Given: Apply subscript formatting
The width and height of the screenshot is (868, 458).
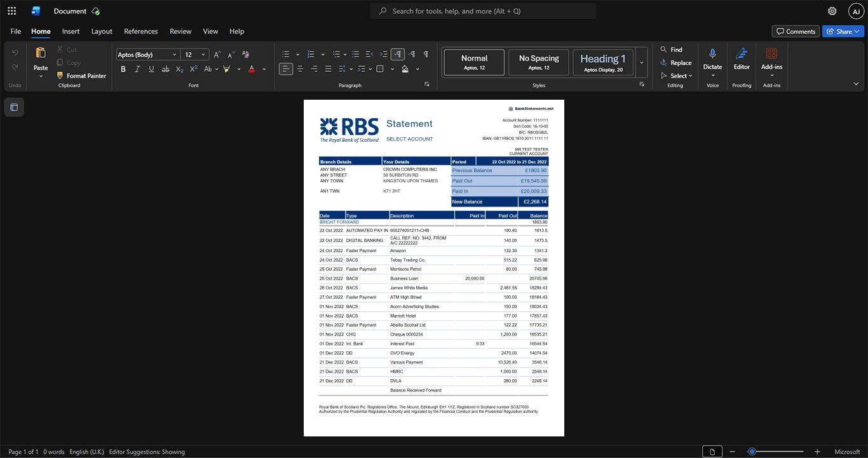Looking at the screenshot, I should (180, 69).
